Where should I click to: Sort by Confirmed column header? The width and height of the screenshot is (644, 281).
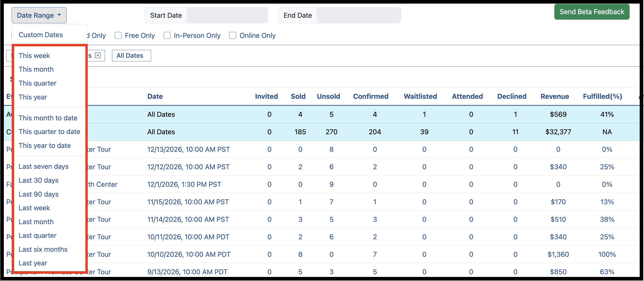371,96
